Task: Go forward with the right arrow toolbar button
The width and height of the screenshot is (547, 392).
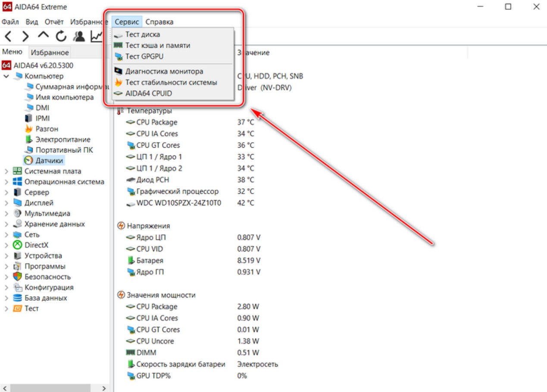Action: click(x=25, y=37)
